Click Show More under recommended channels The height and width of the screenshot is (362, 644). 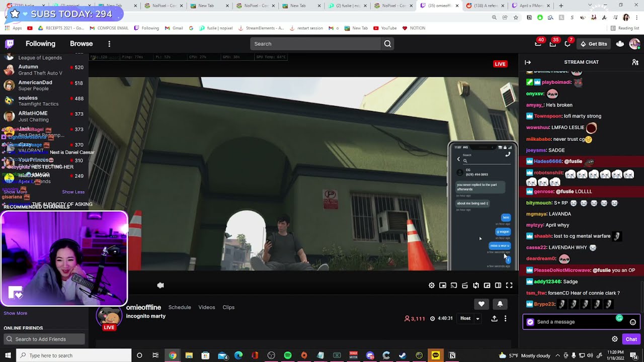pos(15,313)
